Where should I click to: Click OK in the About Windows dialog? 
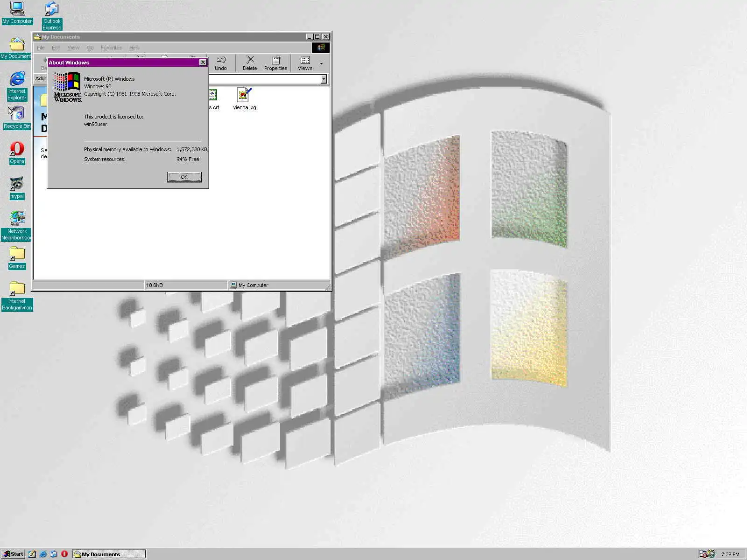[184, 177]
